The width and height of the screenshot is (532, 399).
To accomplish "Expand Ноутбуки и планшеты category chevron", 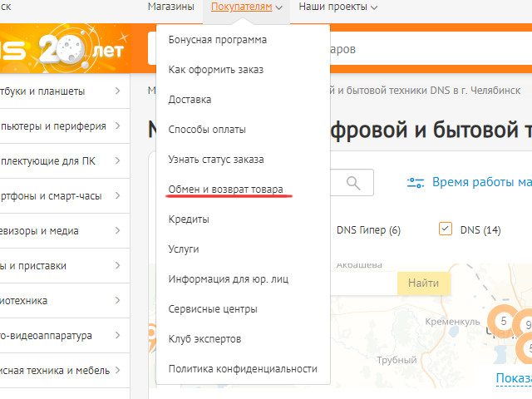I will click(x=117, y=91).
